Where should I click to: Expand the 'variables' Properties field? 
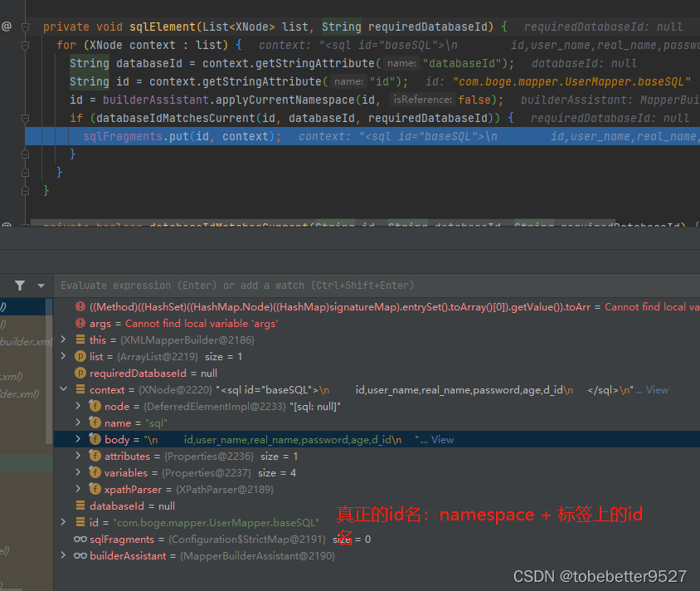coord(78,472)
